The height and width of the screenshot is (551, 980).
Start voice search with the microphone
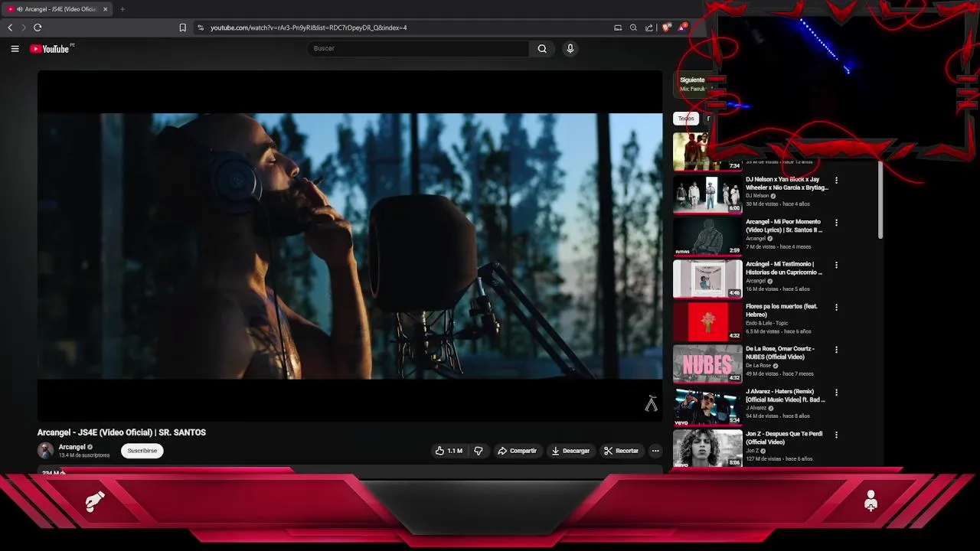570,49
